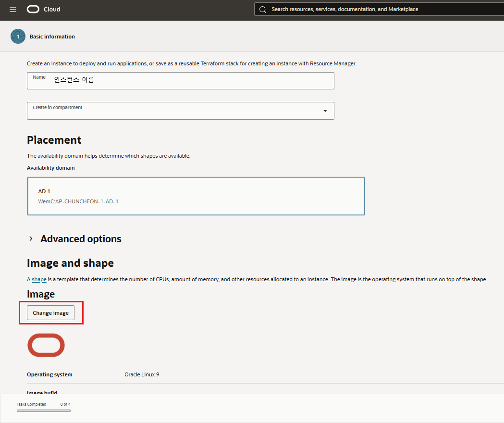Viewport: 504px width, 423px height.
Task: Click the WemC:AP-CHUNCHEON-1-AD-1 domain text
Action: [78, 201]
